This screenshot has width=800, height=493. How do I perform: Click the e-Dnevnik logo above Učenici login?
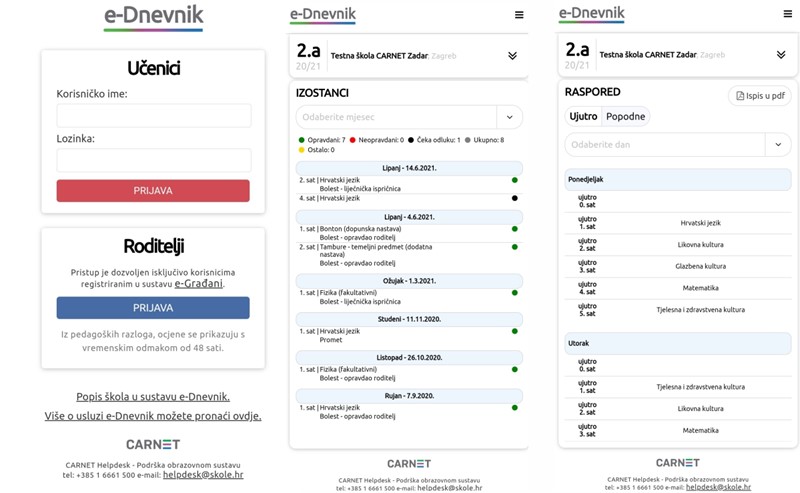click(153, 17)
